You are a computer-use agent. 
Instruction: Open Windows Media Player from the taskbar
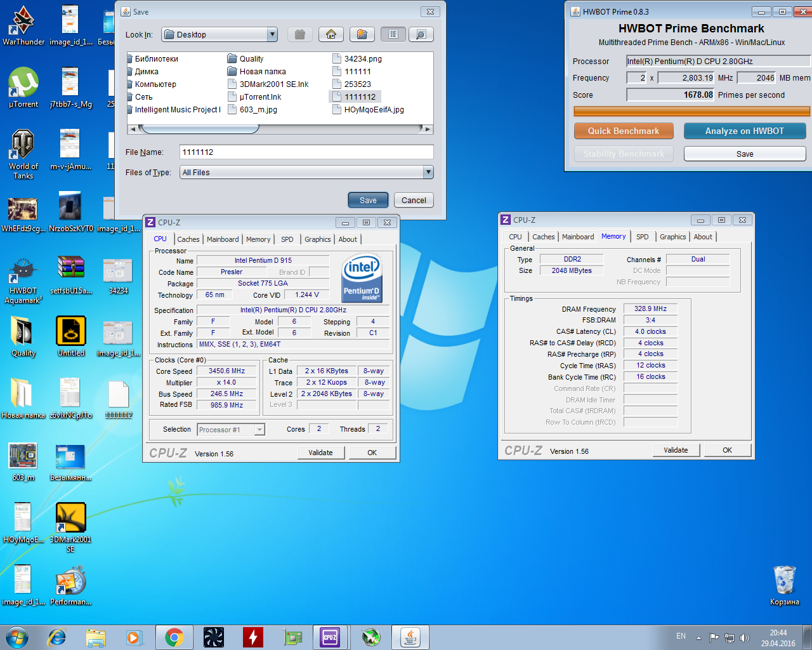[x=134, y=637]
